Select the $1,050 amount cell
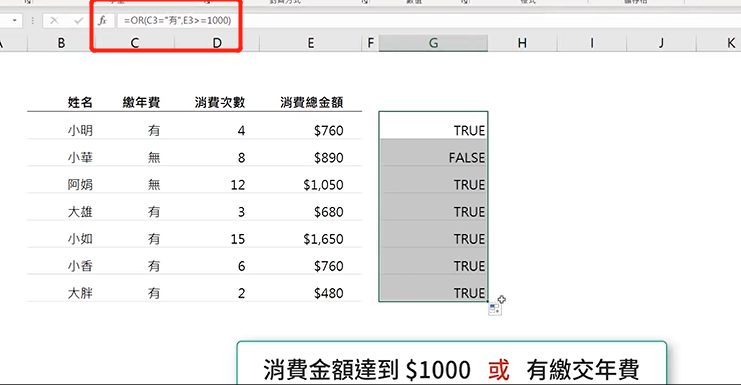Screen dimensions: 741x385 323,185
